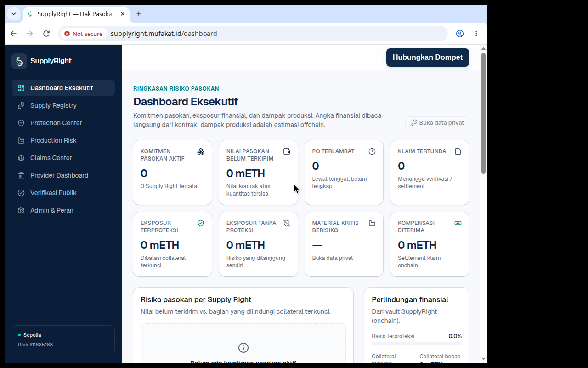Click the page vertical scrollbar thumb

pos(483,113)
